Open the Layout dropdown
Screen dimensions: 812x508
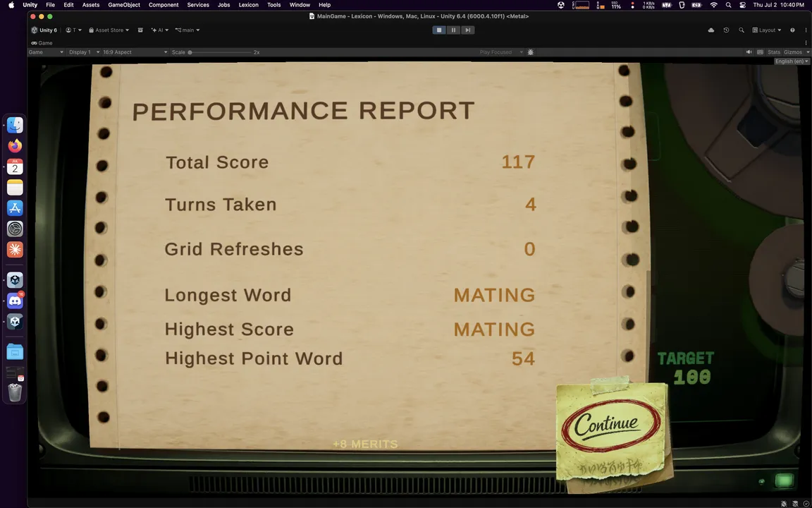coord(766,30)
